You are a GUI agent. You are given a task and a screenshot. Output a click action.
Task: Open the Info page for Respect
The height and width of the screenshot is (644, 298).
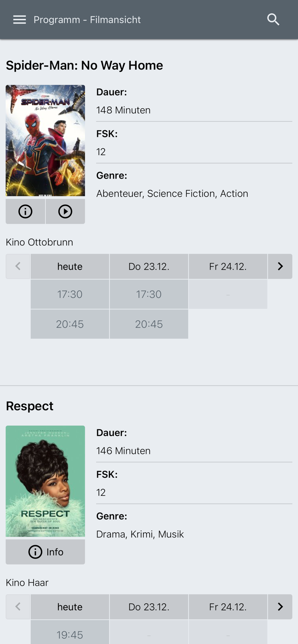pyautogui.click(x=45, y=552)
